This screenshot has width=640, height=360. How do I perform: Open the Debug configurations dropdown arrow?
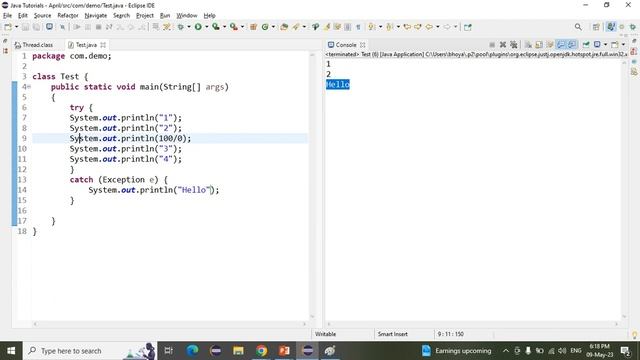189,27
